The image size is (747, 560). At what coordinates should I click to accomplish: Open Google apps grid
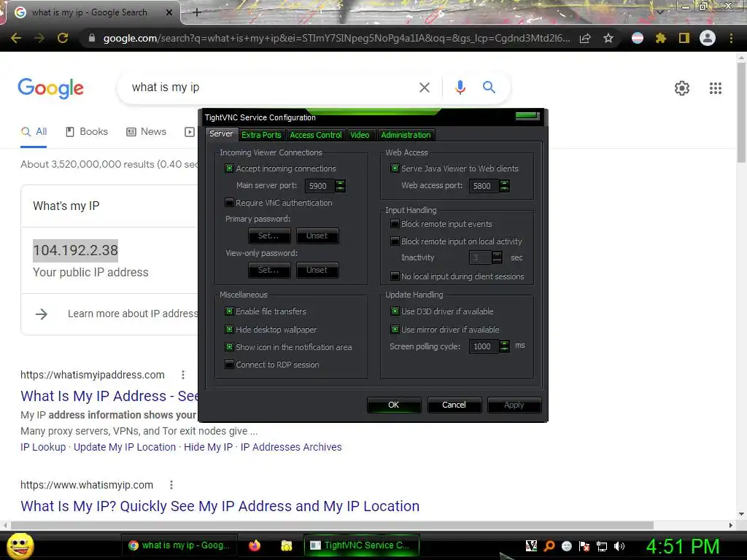pyautogui.click(x=716, y=88)
